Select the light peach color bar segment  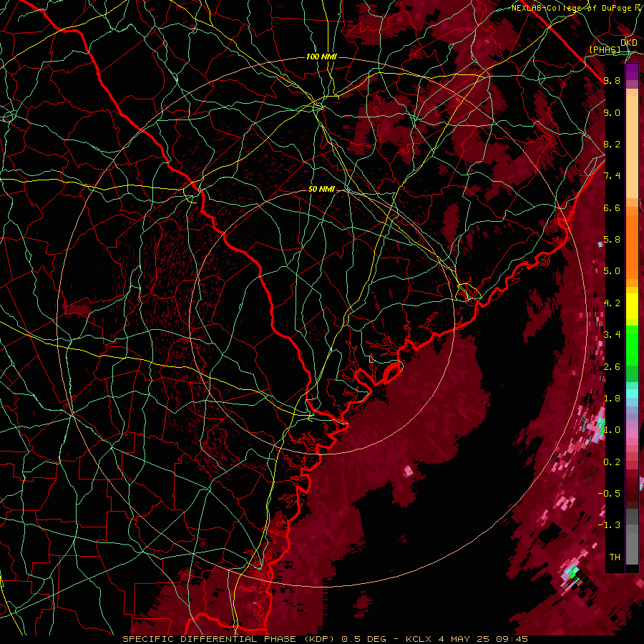(632, 148)
